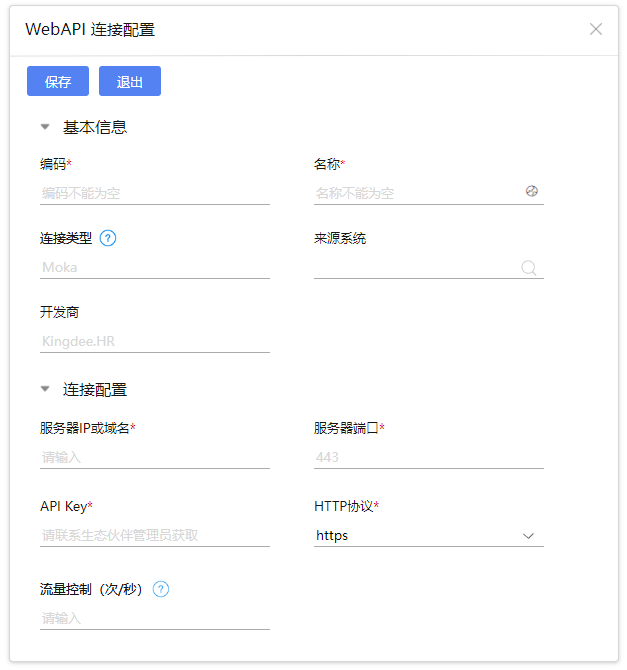Close the WebAPI 连接配置 dialog
Viewport: 627px width, 670px height.
[596, 29]
